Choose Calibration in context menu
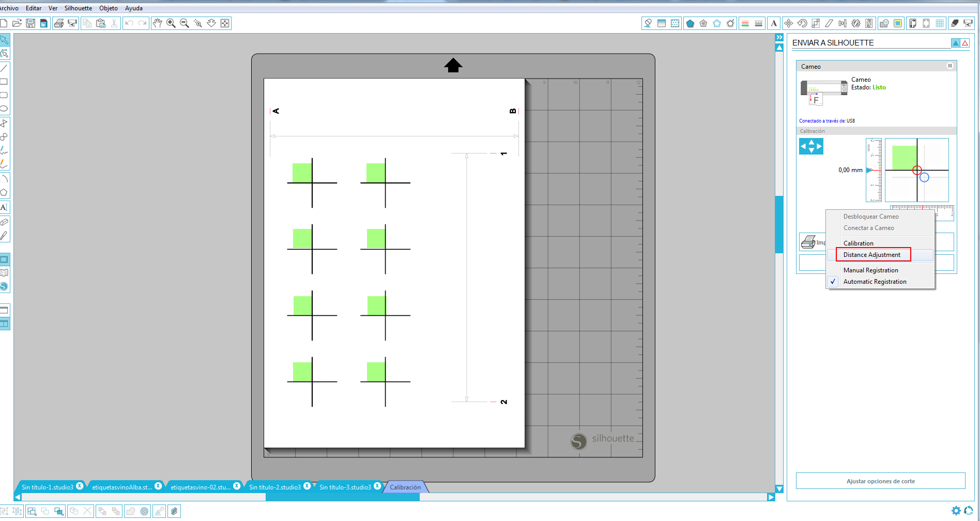This screenshot has height=521, width=980. point(880,243)
